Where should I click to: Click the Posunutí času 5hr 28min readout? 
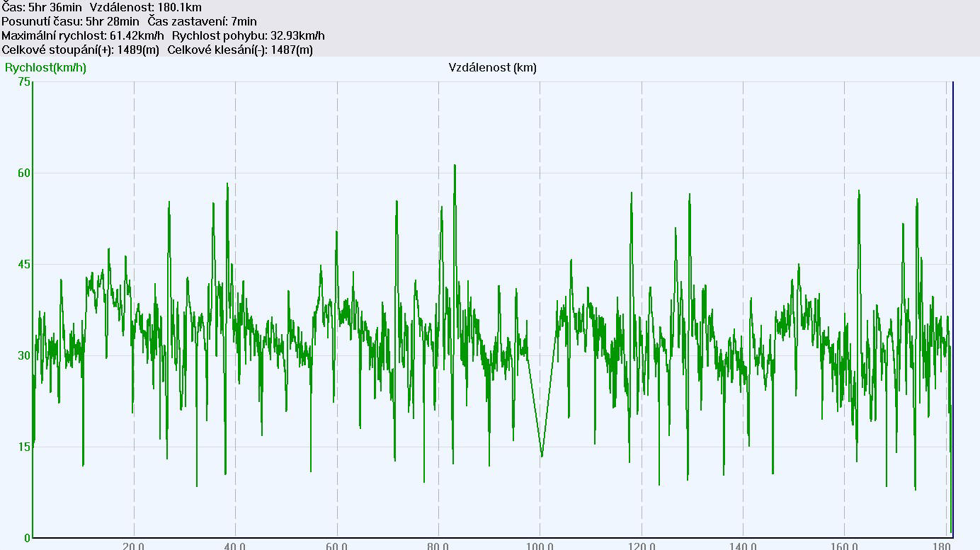click(70, 21)
